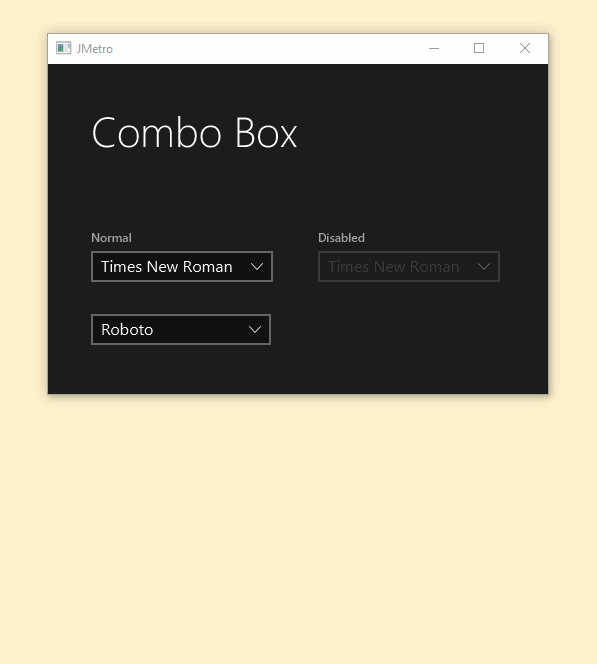Click the "Times New Roman" text in Normal combo
Screen dimensions: 597x664
[x=166, y=267]
